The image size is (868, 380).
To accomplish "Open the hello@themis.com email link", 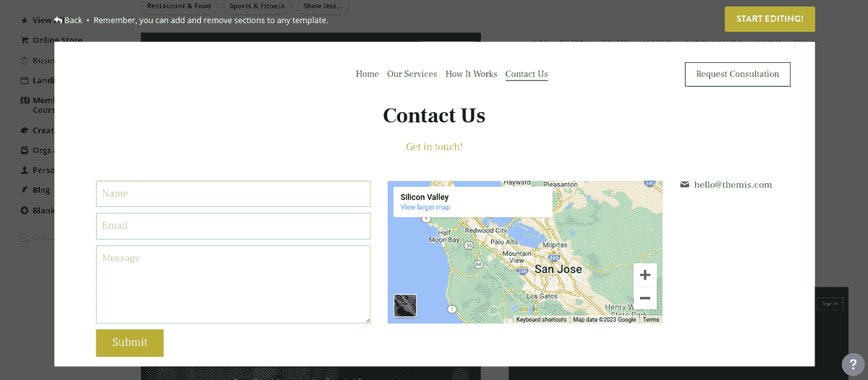I will pyautogui.click(x=733, y=185).
